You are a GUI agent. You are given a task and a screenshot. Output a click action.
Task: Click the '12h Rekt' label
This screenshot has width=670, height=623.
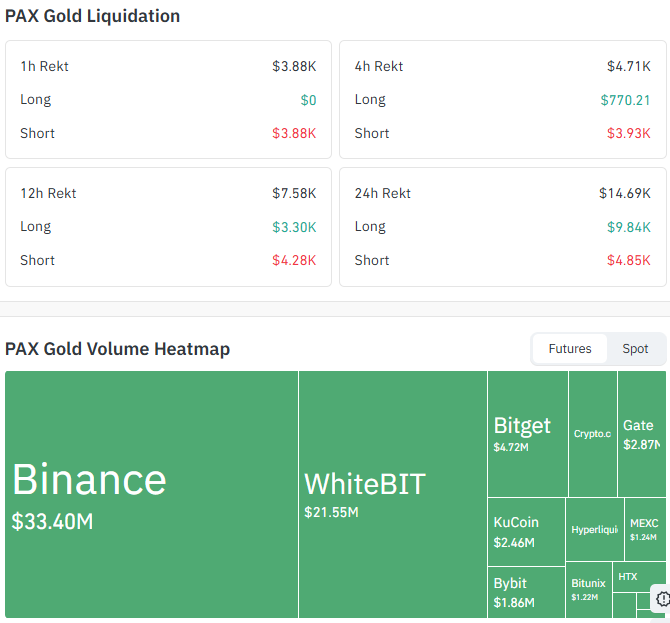tap(48, 193)
